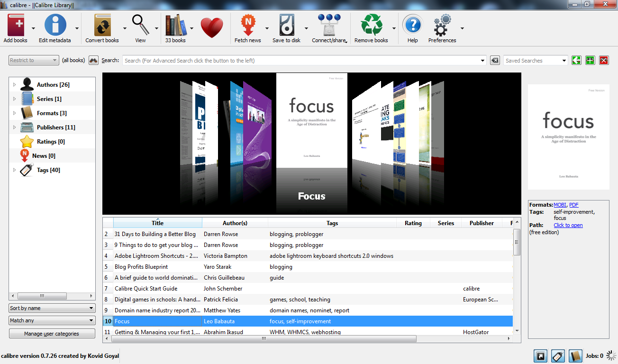Expand the Authors [26] category
This screenshot has height=364, width=618.
14,85
